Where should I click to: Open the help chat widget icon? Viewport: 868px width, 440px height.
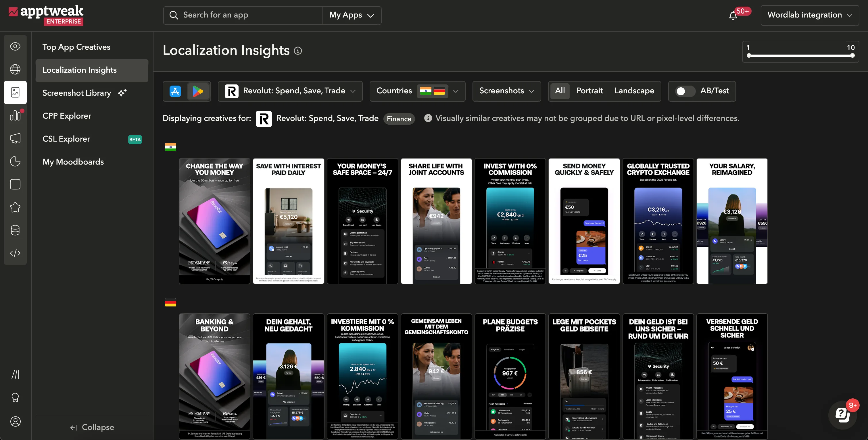pyautogui.click(x=842, y=415)
